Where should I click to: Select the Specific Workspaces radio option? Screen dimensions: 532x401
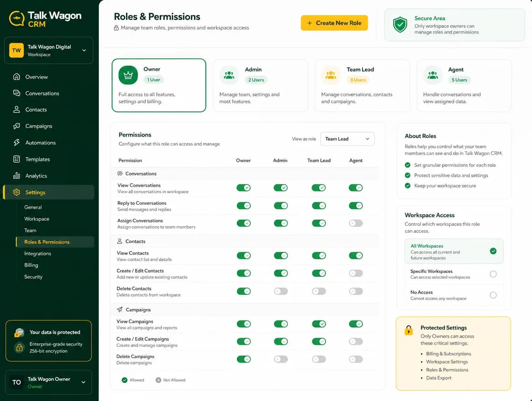(x=493, y=274)
